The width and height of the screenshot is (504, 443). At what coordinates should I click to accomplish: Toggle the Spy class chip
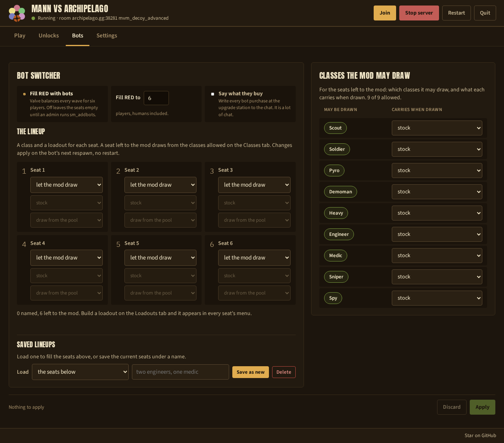point(333,298)
